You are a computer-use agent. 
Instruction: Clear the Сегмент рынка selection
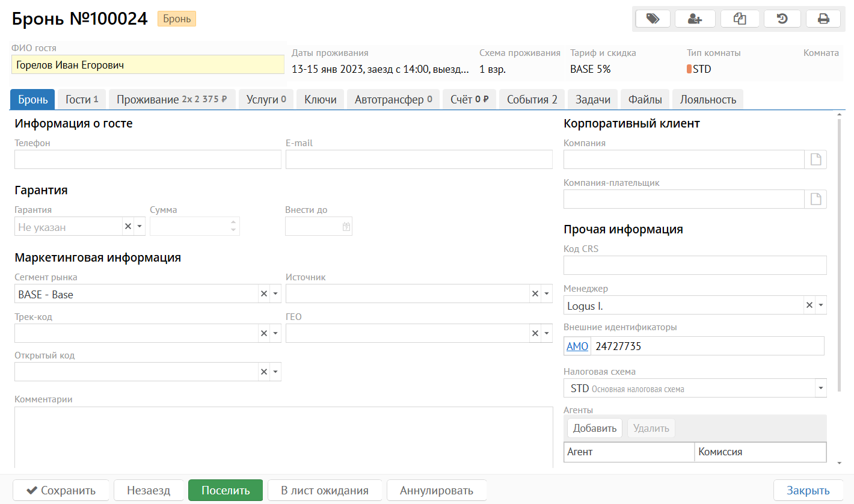point(263,294)
